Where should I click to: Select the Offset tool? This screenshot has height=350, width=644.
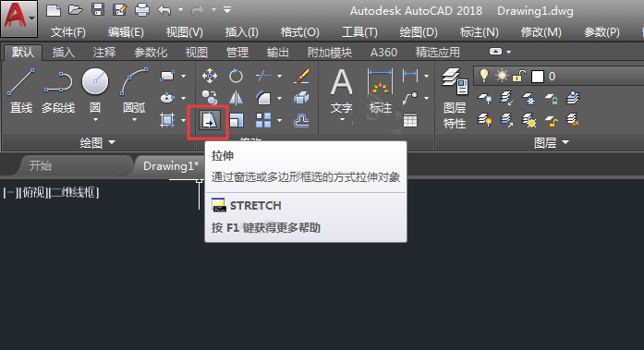point(301,121)
